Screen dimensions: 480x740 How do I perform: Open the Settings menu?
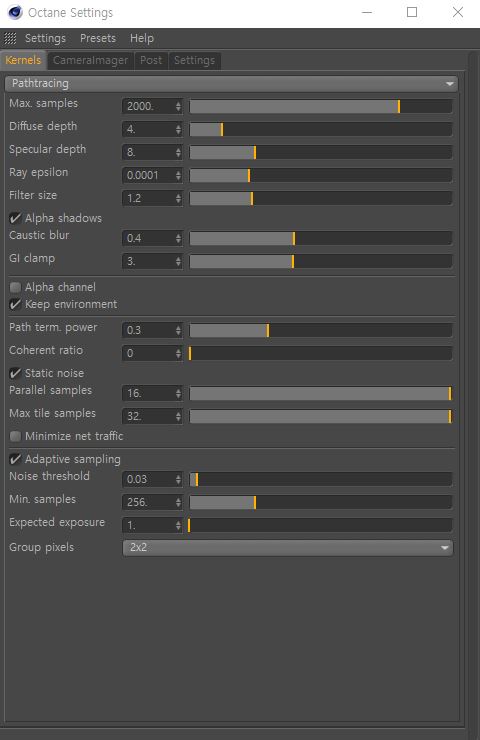point(45,38)
